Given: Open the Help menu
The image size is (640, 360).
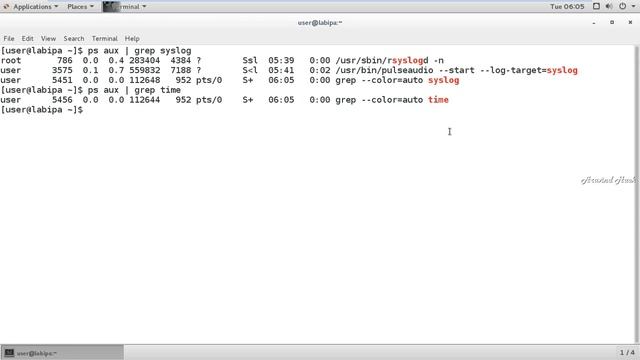Looking at the screenshot, I should (132, 38).
